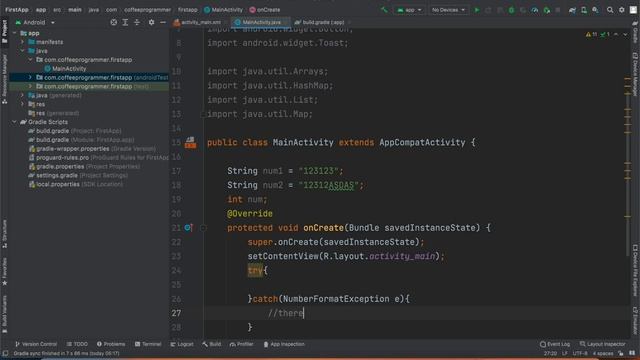Collapse the java folder node
Screen dimensions: 640x360
[23, 51]
